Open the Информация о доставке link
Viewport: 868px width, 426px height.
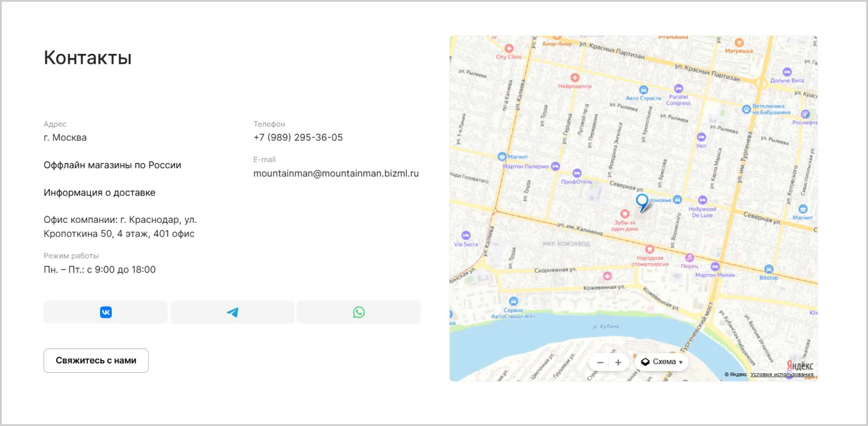[x=100, y=193]
